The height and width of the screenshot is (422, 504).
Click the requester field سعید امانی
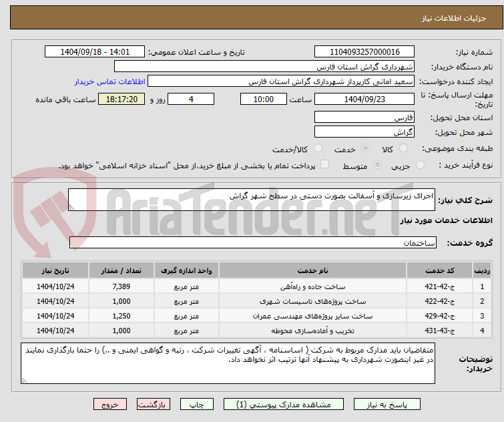280,81
